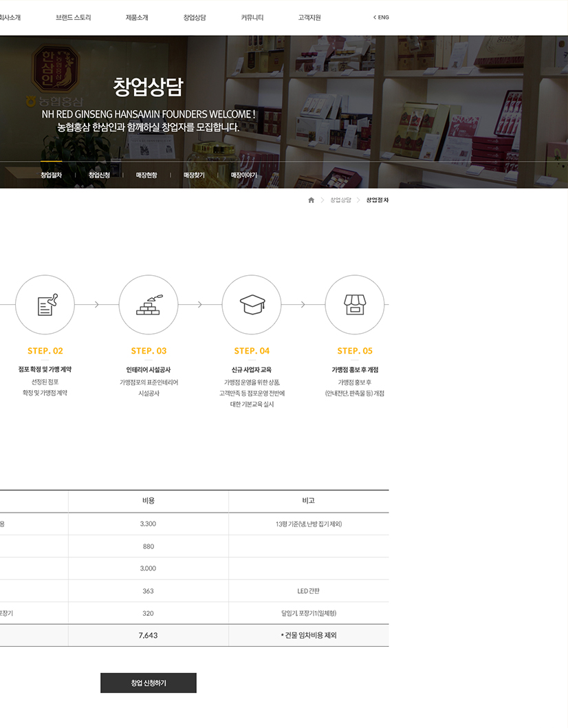Open the 창업상담 top menu
This screenshot has height=728, width=568.
coord(195,18)
